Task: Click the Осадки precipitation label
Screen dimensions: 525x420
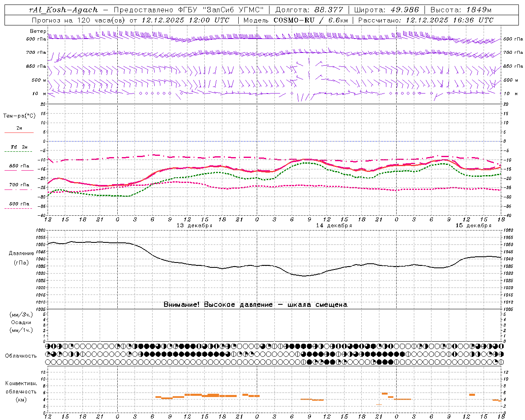Action: (21, 323)
